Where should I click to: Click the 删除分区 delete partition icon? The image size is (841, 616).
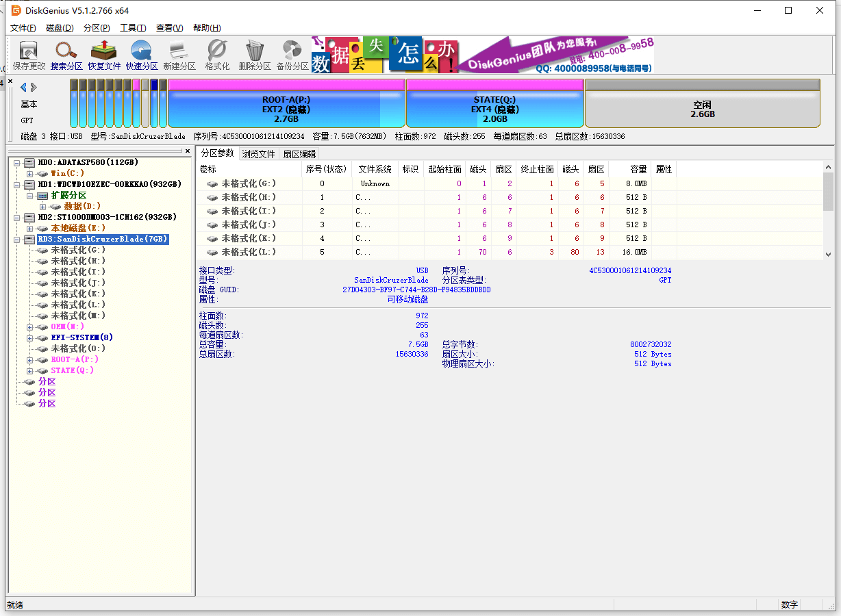click(x=255, y=55)
